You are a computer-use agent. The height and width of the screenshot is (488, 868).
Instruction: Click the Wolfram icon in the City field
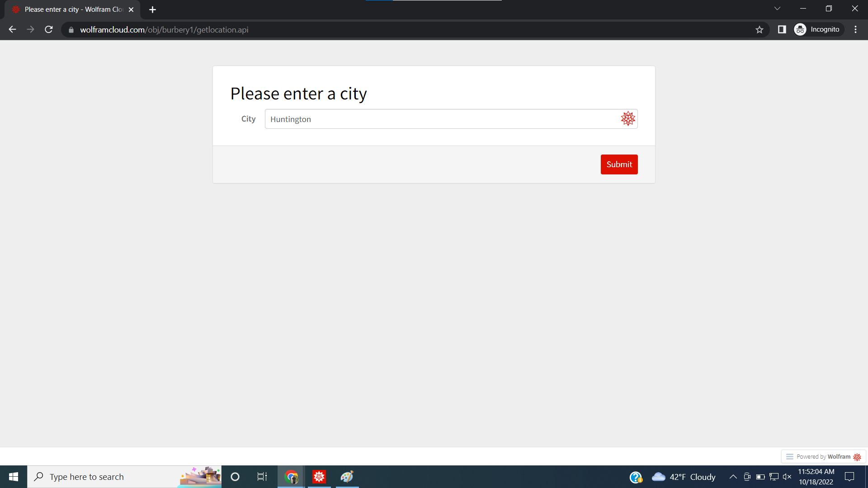628,118
